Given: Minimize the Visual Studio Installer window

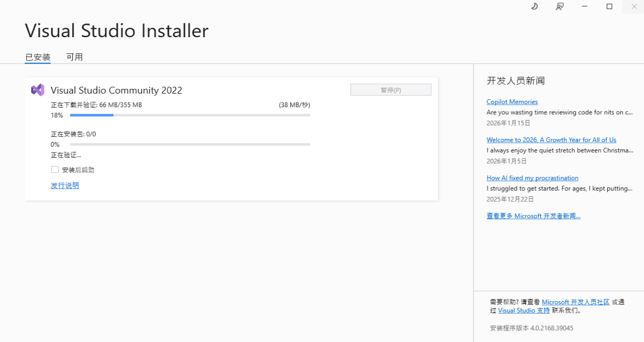Looking at the screenshot, I should 584,6.
